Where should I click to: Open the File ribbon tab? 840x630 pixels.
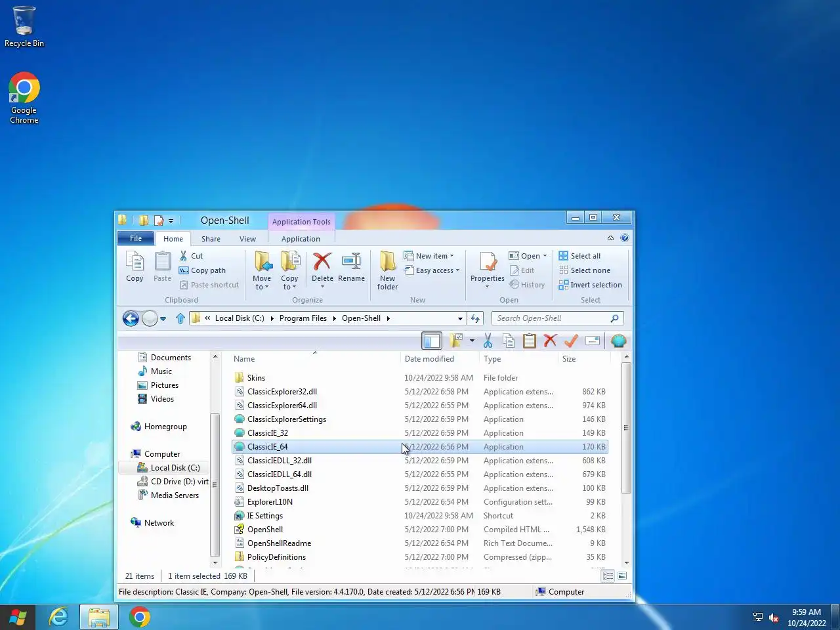click(136, 238)
